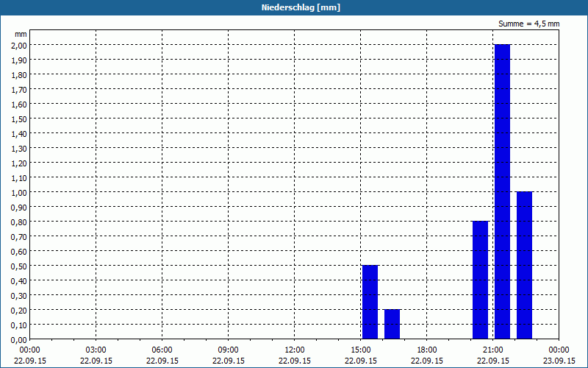Click the 0,20 mm precipitation bar

click(x=392, y=324)
